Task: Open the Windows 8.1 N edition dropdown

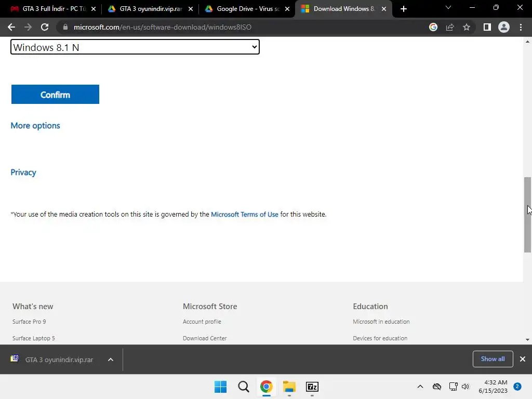Action: click(x=135, y=47)
